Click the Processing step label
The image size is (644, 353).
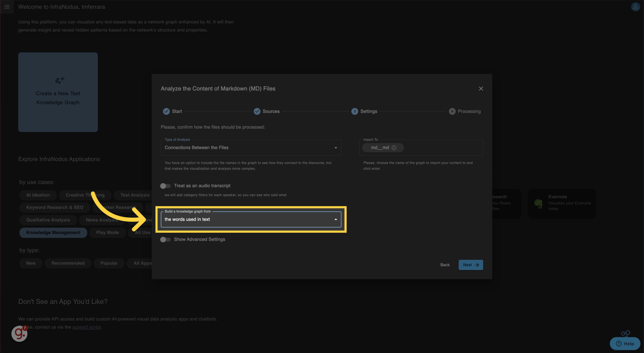click(469, 111)
